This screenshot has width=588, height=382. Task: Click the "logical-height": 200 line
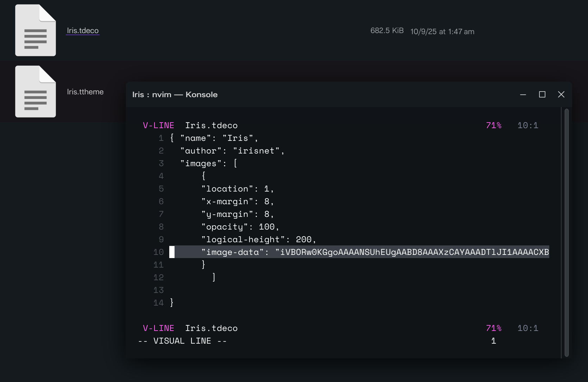click(259, 239)
